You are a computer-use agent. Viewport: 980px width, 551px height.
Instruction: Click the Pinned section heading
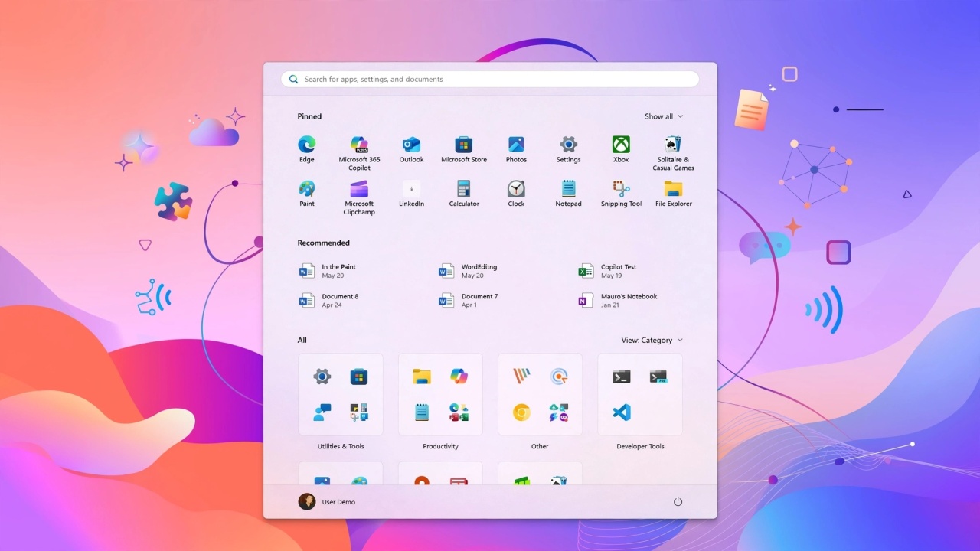tap(309, 116)
